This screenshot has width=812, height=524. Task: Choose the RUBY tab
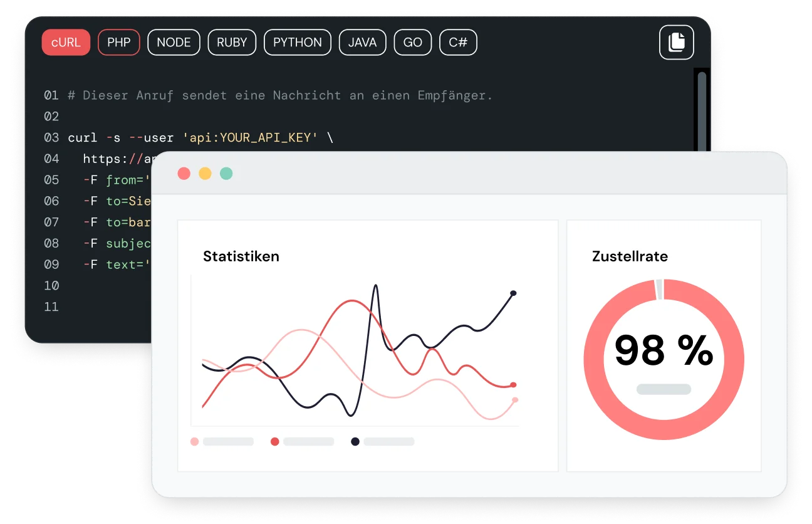(x=232, y=43)
